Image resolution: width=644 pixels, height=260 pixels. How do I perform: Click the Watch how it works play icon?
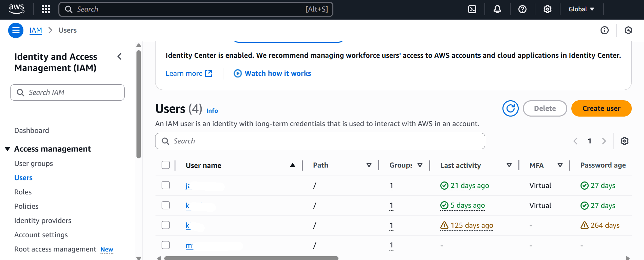(x=238, y=73)
